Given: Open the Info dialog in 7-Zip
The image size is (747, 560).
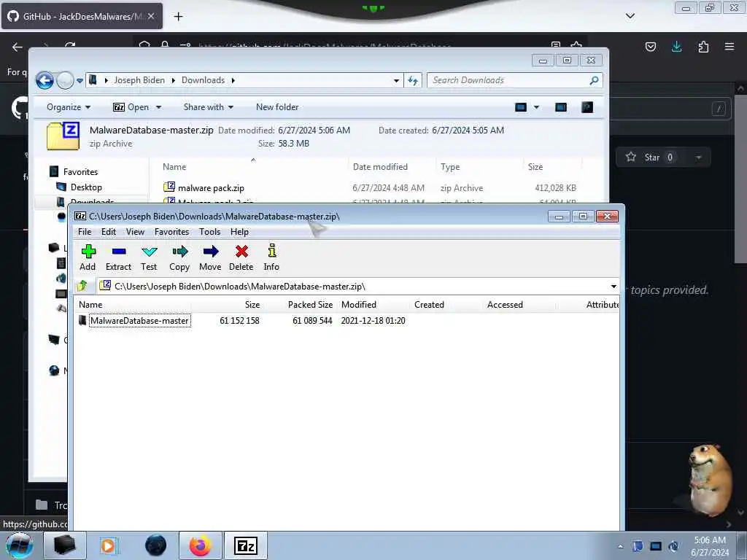Looking at the screenshot, I should point(271,257).
